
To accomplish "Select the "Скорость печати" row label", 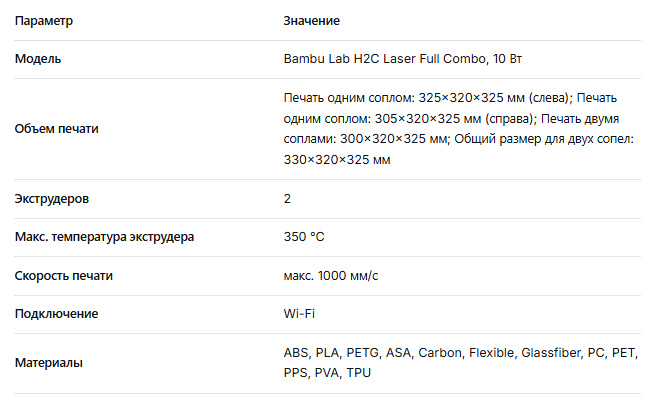I will point(64,276).
